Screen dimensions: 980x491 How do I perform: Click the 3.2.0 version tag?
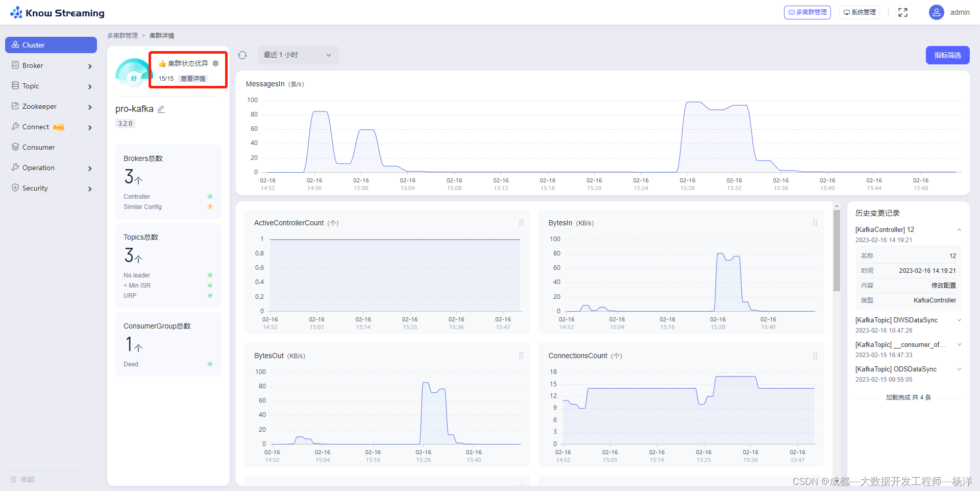(125, 124)
